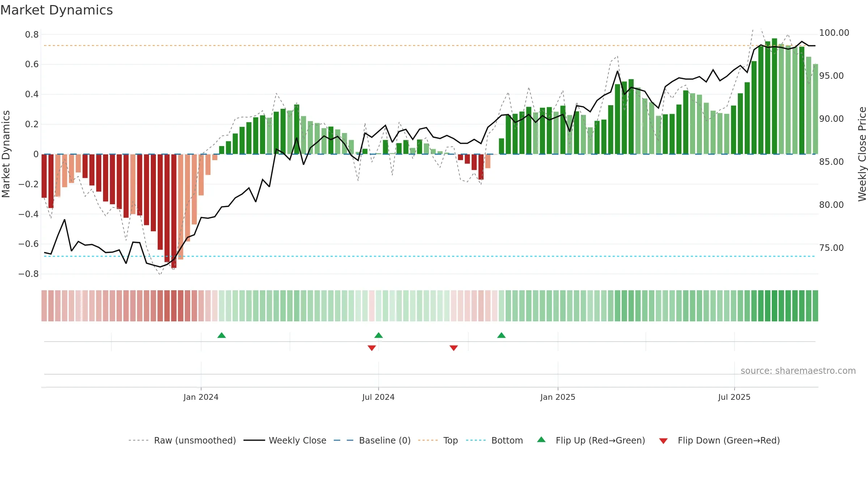The width and height of the screenshot is (868, 488).
Task: Click the first red heat-strip cell at left
Action: [x=44, y=306]
